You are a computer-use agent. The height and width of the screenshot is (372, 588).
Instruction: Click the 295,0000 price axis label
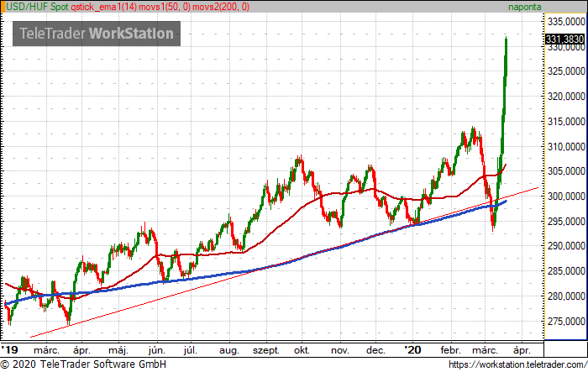[566, 221]
